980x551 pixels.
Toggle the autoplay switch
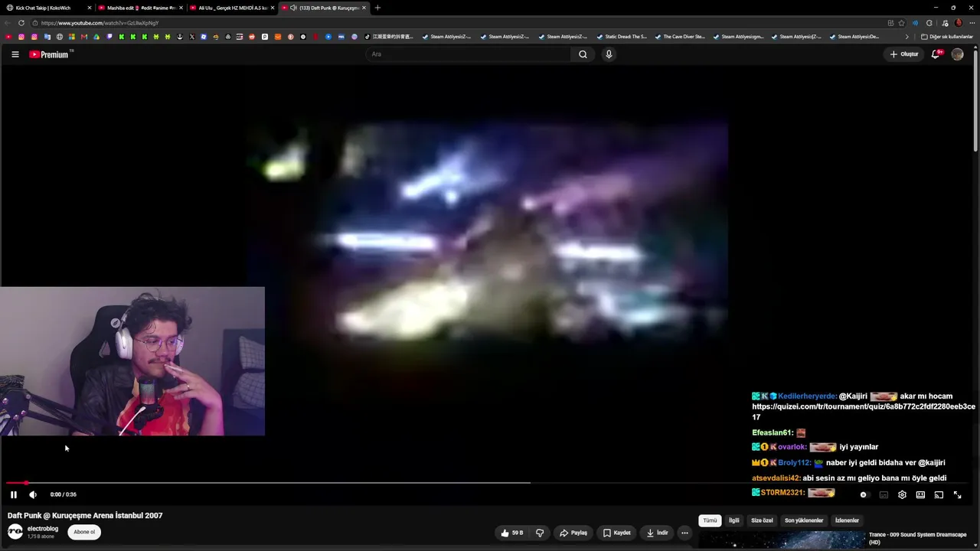point(864,494)
